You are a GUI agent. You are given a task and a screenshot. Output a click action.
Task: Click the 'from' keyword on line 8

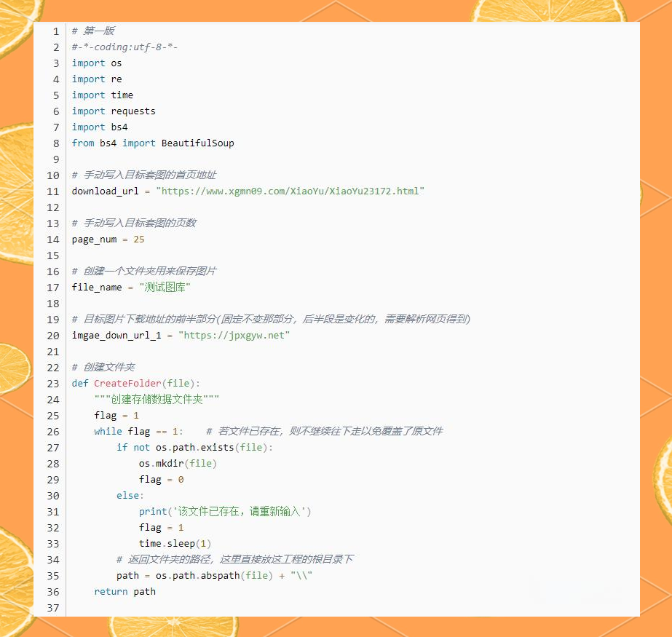click(83, 143)
